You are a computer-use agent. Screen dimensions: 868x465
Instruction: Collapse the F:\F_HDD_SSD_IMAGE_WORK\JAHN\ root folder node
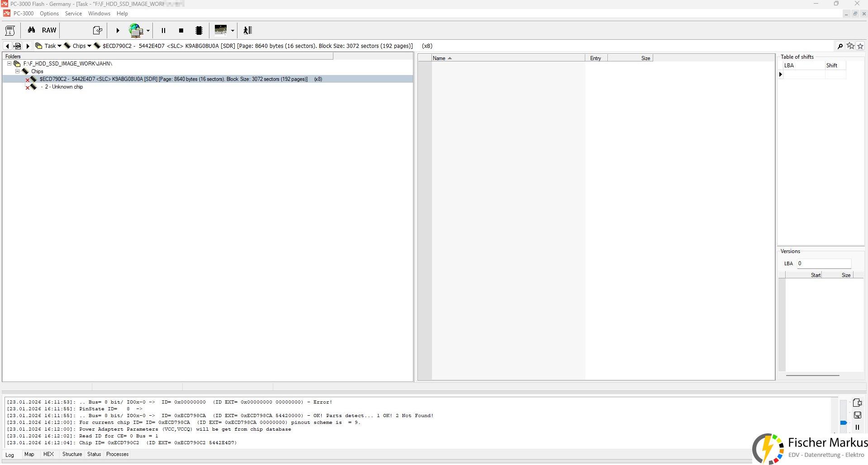(9, 64)
